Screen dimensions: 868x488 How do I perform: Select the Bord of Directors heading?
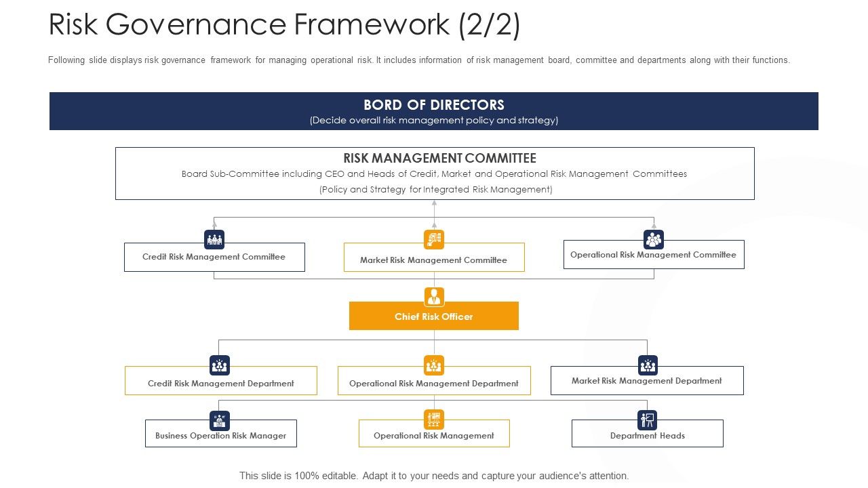[x=434, y=105]
